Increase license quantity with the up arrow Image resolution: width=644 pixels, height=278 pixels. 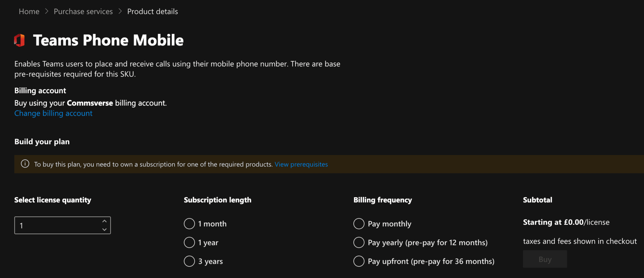click(104, 221)
